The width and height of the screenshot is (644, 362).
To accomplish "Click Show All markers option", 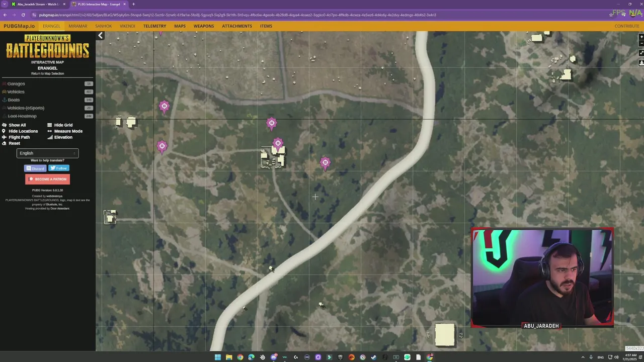I will click(14, 125).
